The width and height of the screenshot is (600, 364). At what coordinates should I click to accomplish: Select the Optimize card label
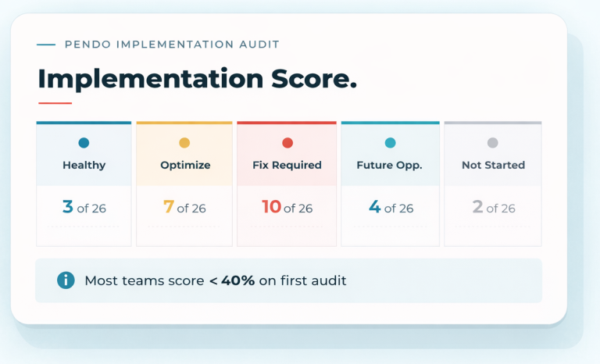click(184, 166)
